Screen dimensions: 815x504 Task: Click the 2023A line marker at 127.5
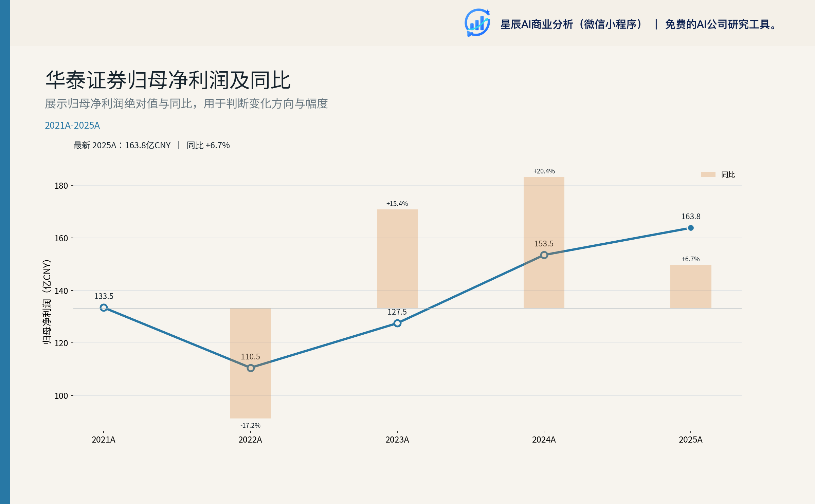pyautogui.click(x=397, y=323)
